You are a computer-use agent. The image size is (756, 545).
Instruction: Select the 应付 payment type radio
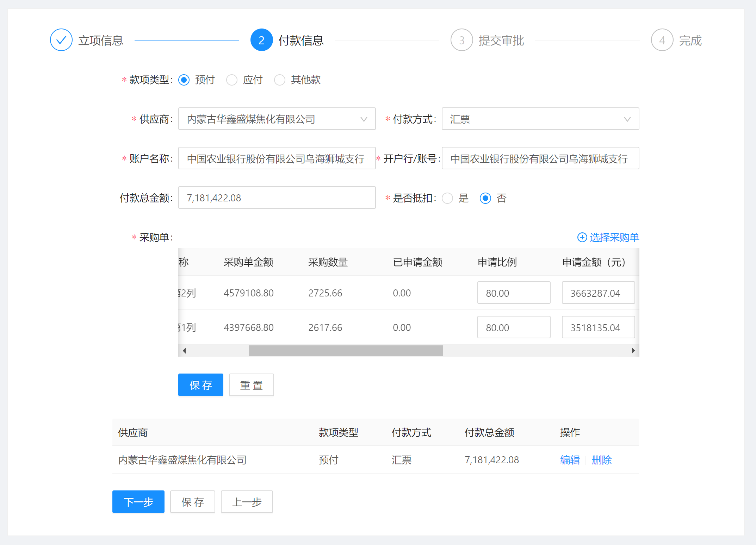coord(232,80)
